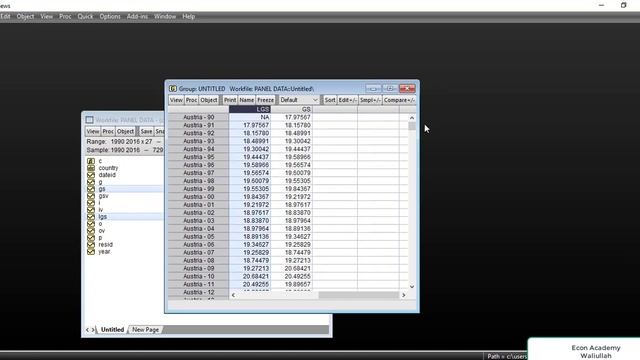Toggle Smpl+/- in Group window

click(x=370, y=100)
